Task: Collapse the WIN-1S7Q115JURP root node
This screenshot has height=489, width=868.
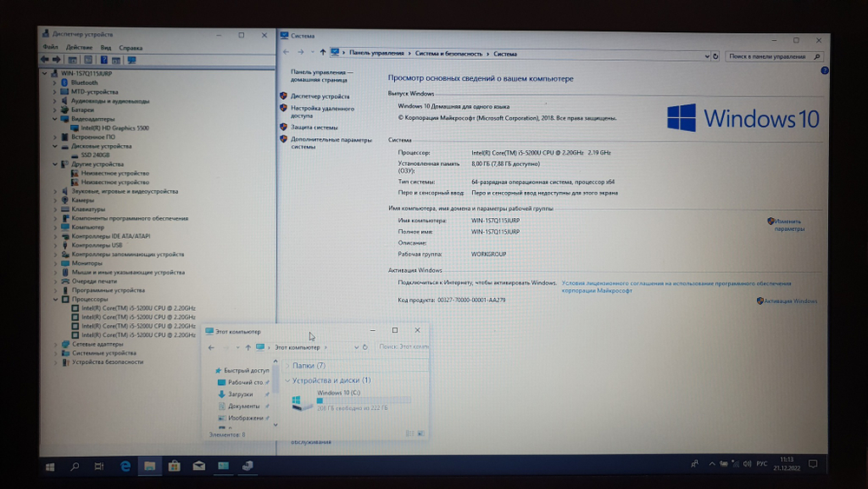Action: tap(45, 73)
